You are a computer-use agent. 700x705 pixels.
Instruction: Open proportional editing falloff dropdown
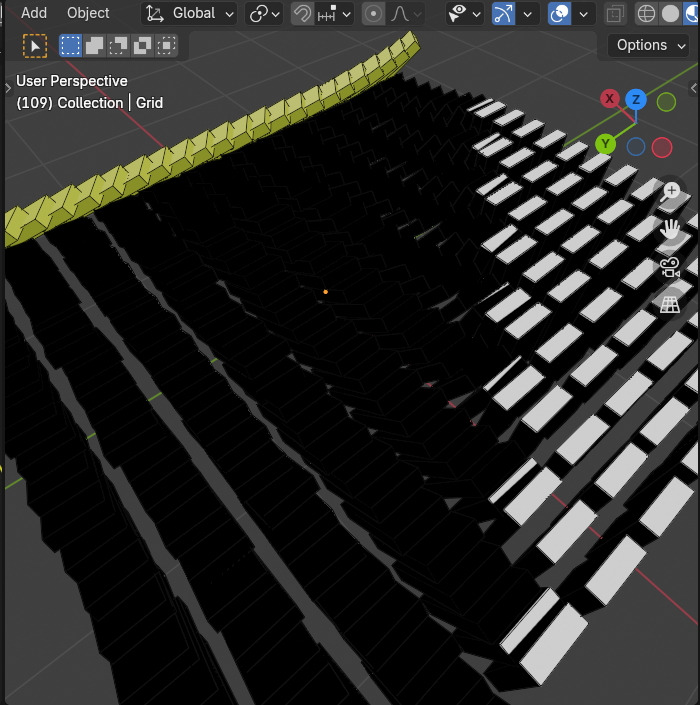(406, 14)
